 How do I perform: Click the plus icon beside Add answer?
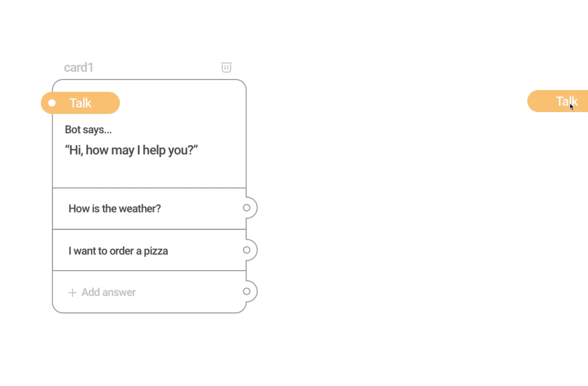(73, 293)
